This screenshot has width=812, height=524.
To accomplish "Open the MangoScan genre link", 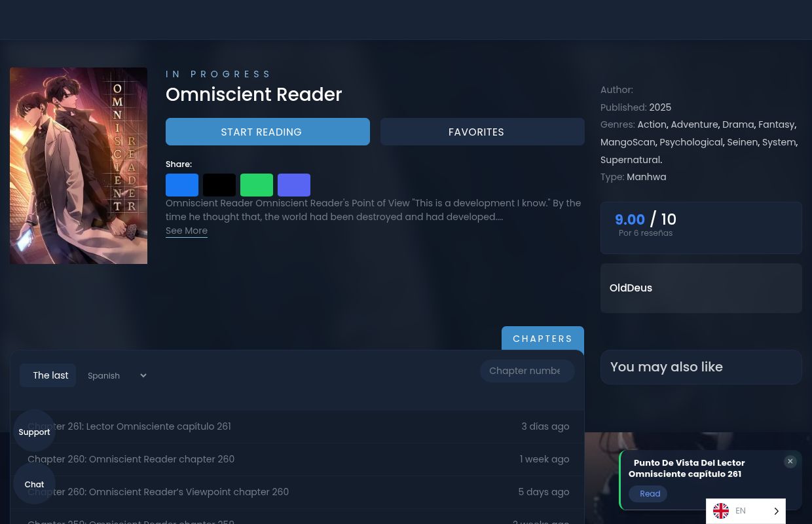I will point(628,142).
